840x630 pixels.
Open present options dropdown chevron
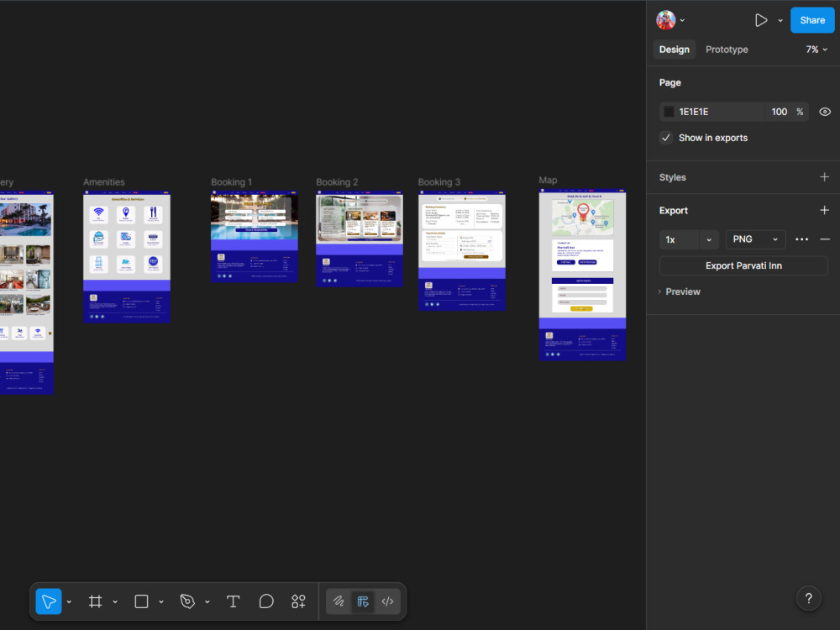tap(780, 20)
